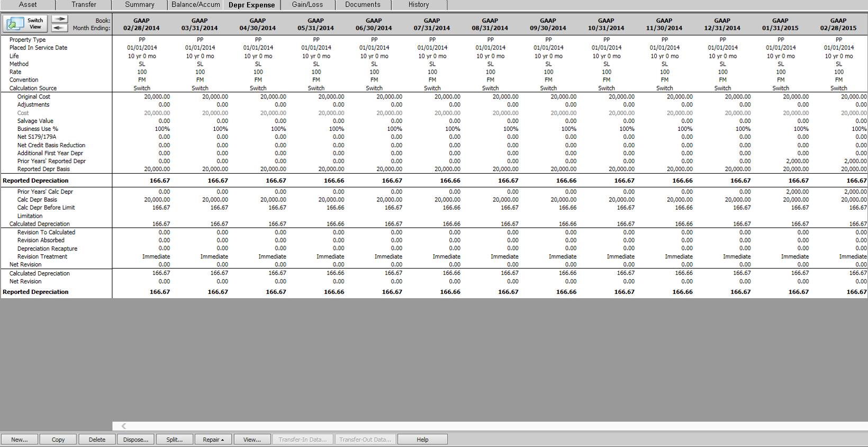Open the Gain/Loss tab
The image size is (868, 447).
pyautogui.click(x=308, y=5)
